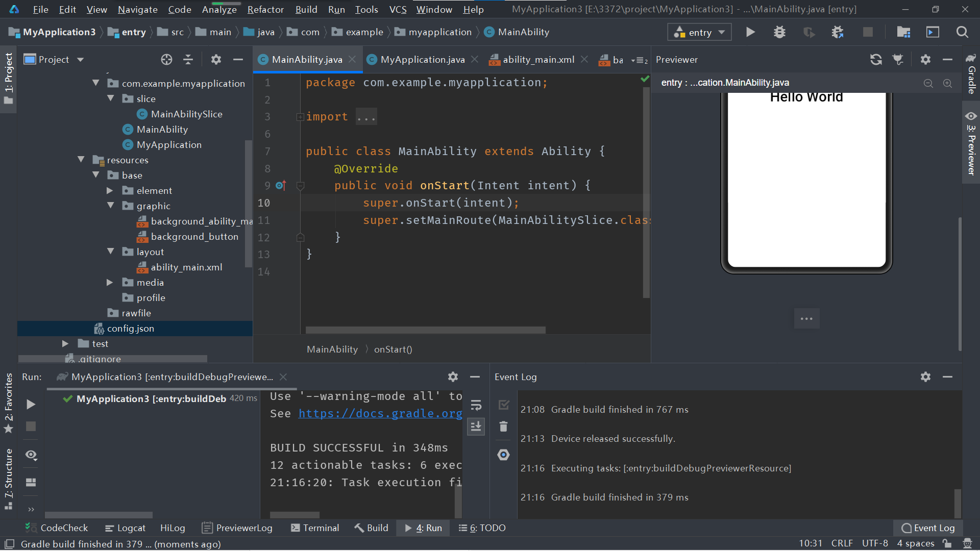This screenshot has height=551, width=980.
Task: Collapse the resources folder
Action: (81, 160)
